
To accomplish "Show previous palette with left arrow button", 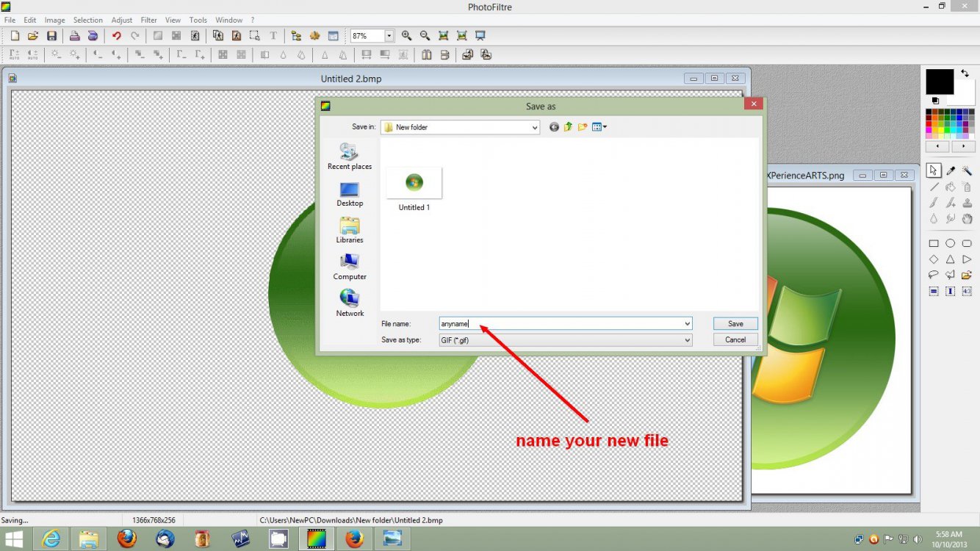I will pos(937,146).
